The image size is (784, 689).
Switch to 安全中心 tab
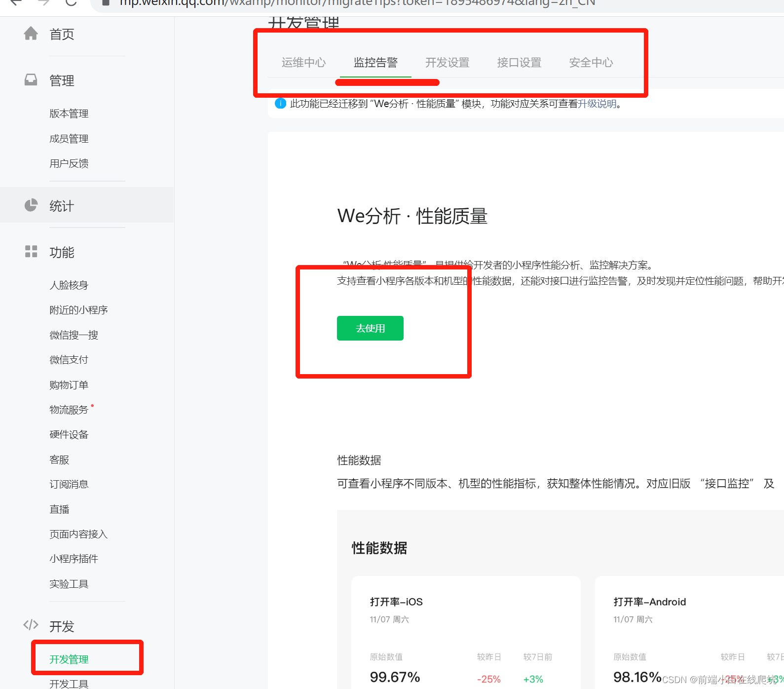point(591,63)
